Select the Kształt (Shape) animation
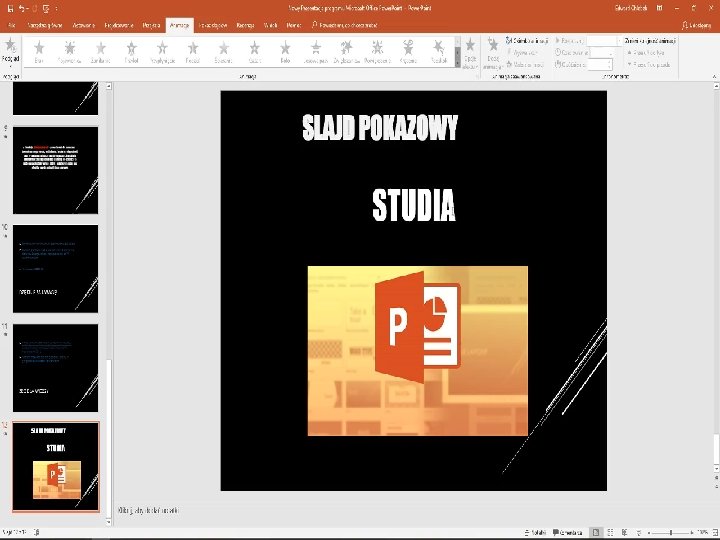This screenshot has height=540, width=720. 254,51
